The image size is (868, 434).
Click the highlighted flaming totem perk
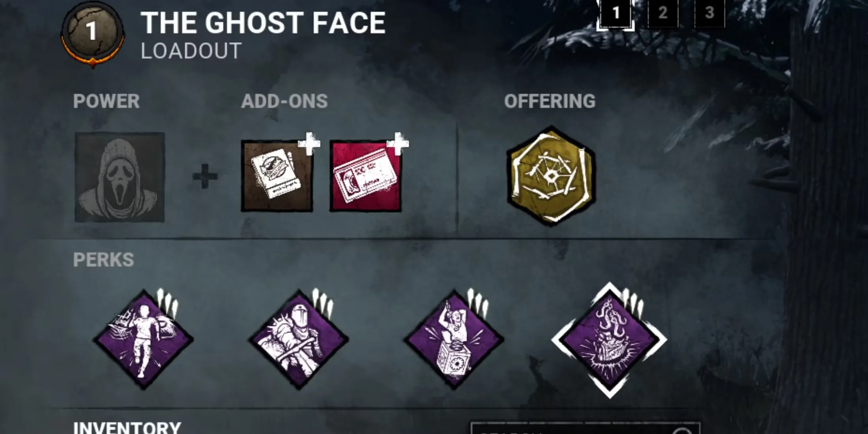click(609, 340)
